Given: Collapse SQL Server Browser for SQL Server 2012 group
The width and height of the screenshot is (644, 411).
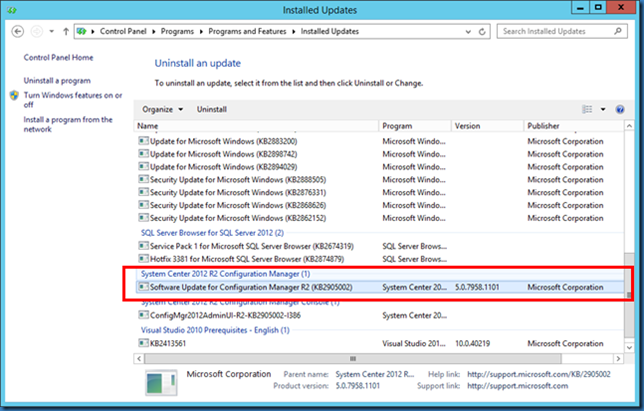Looking at the screenshot, I should pos(212,233).
